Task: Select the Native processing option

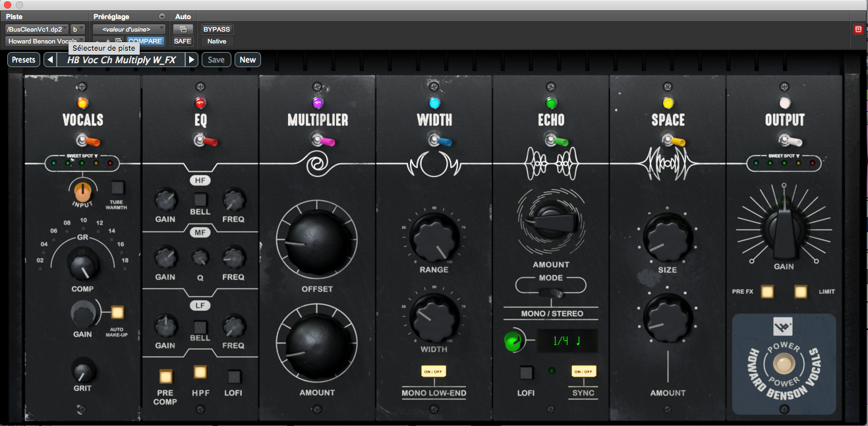Action: (216, 41)
